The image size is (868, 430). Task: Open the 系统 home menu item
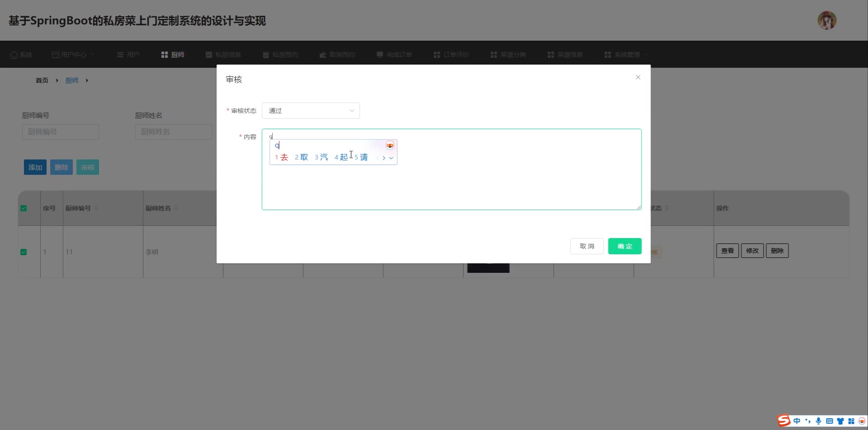(21, 55)
